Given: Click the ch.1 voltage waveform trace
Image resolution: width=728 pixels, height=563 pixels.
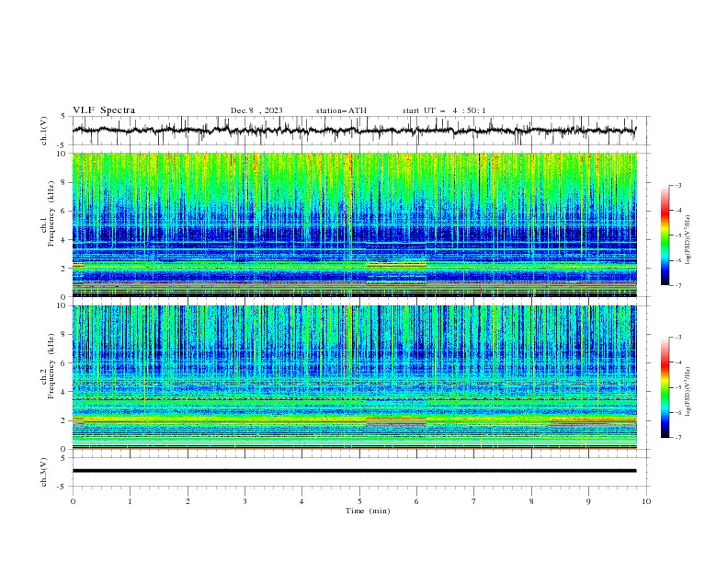Looking at the screenshot, I should 354,131.
